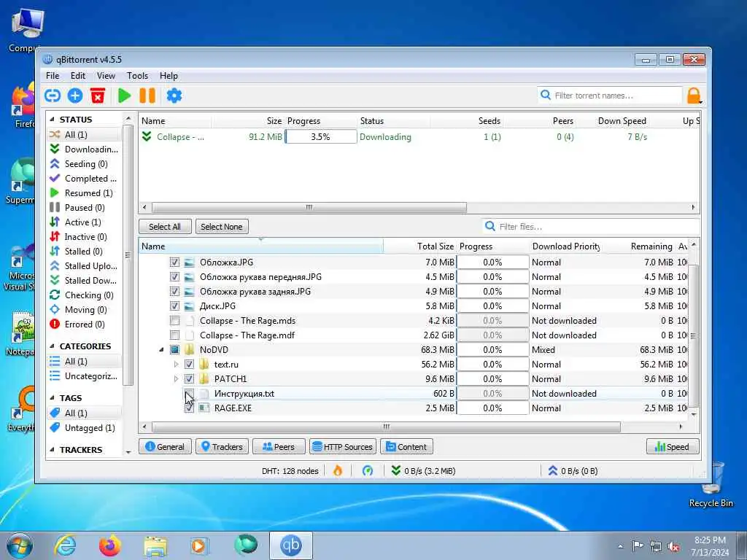Click the red Remove torrent icon
747x560 pixels.
98,96
